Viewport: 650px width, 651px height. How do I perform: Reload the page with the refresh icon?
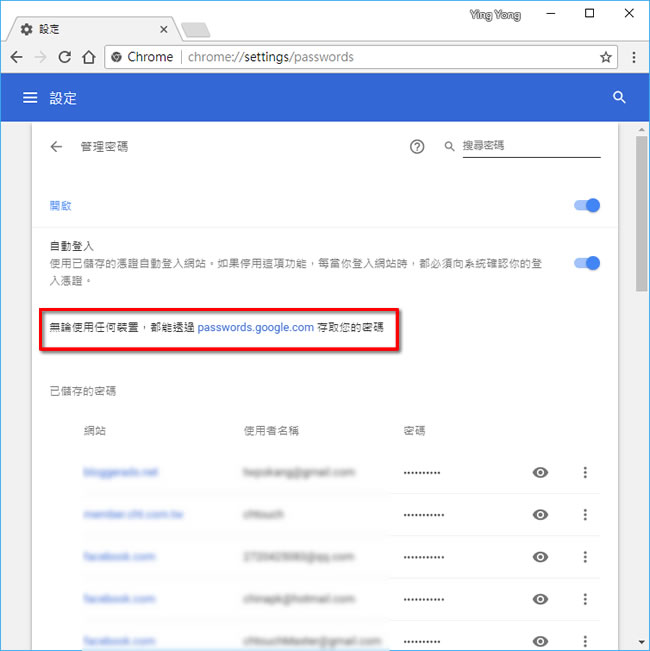pyautogui.click(x=64, y=57)
